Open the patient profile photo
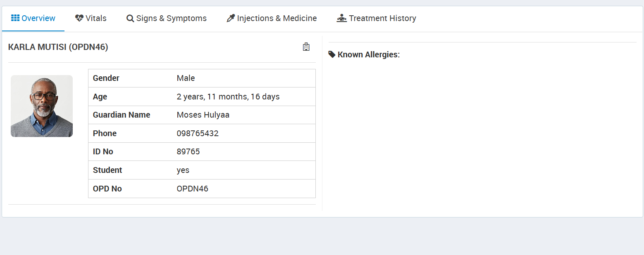 pos(42,106)
